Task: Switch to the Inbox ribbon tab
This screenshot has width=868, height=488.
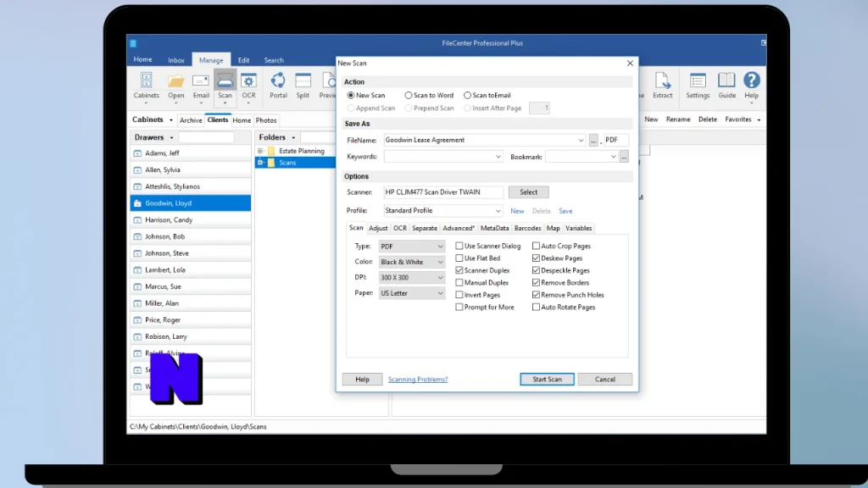Action: pyautogui.click(x=176, y=60)
